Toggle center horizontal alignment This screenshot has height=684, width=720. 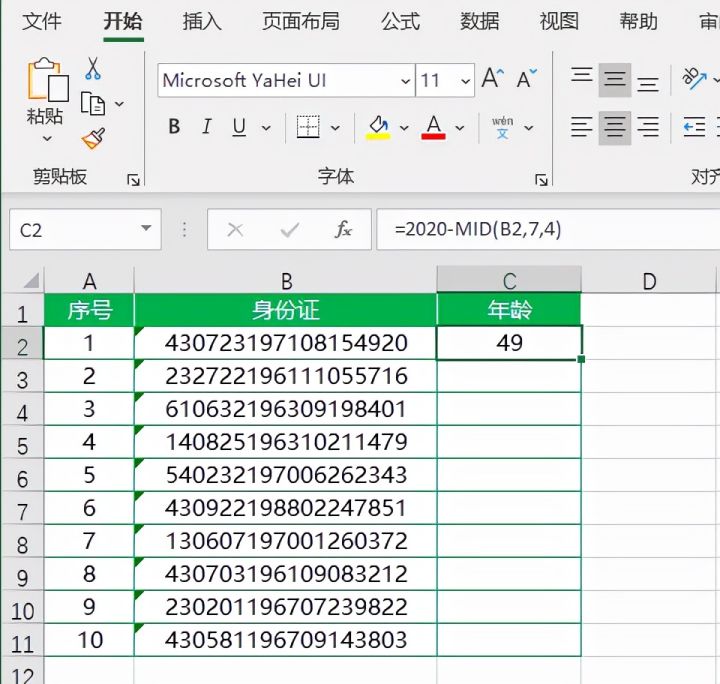coord(614,128)
